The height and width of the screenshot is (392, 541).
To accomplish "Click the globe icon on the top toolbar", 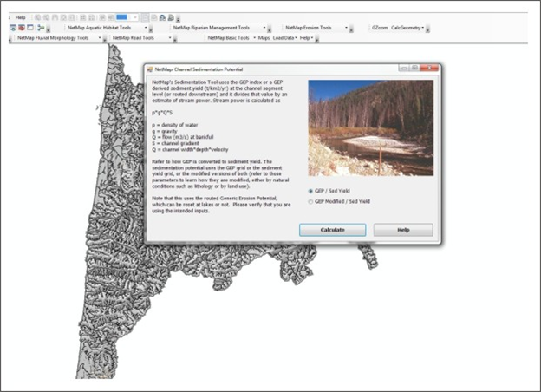I will 162,17.
